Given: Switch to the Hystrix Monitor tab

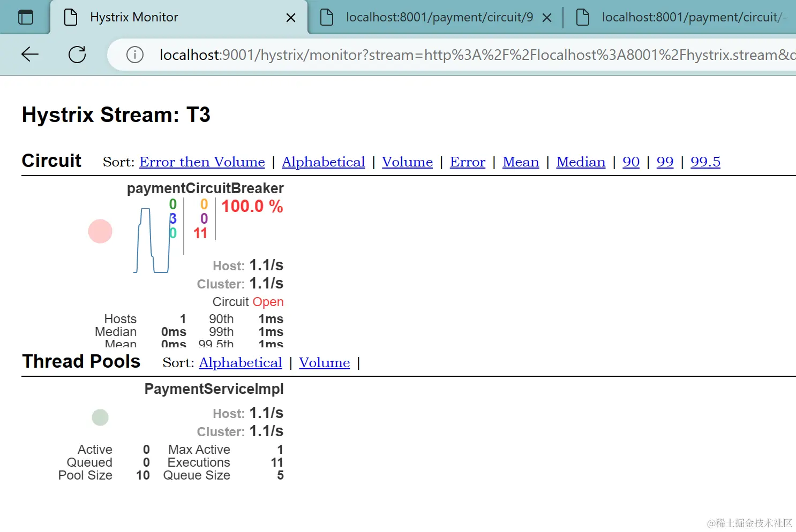Looking at the screenshot, I should [x=179, y=17].
